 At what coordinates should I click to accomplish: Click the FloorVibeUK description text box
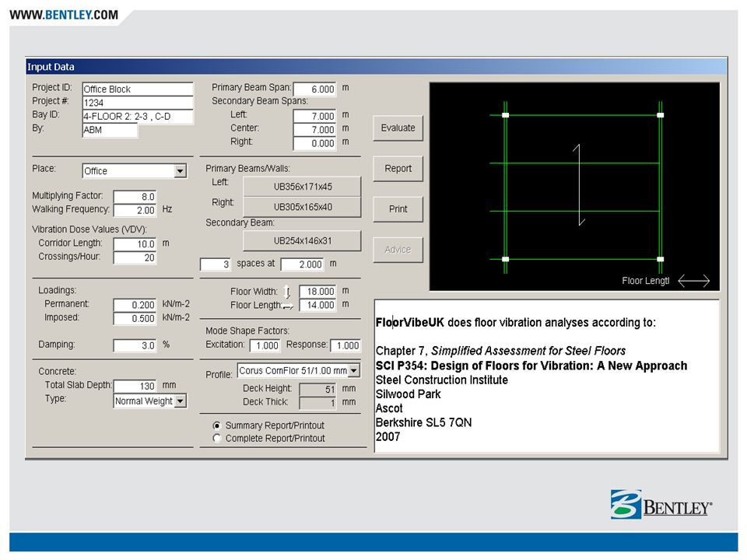(x=546, y=376)
